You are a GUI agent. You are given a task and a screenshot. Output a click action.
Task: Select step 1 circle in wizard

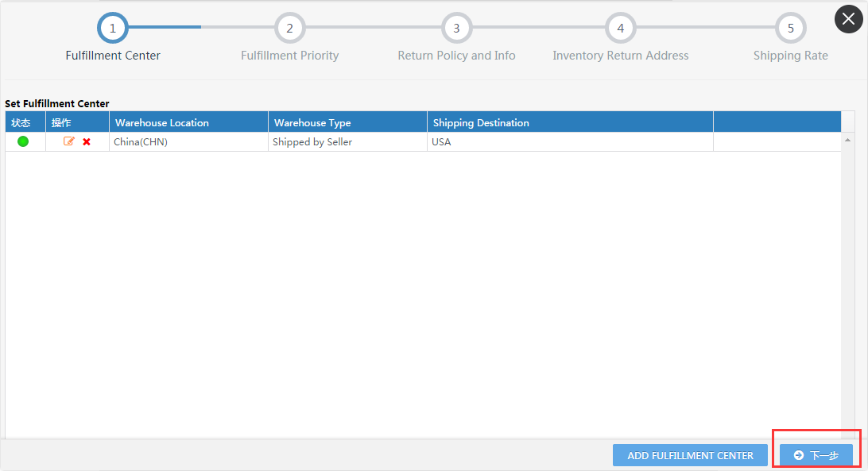[113, 28]
